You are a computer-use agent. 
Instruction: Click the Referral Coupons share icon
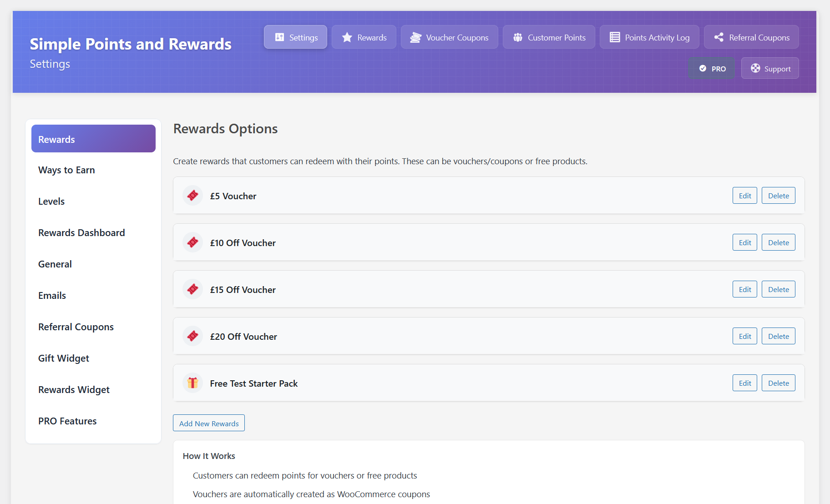719,37
